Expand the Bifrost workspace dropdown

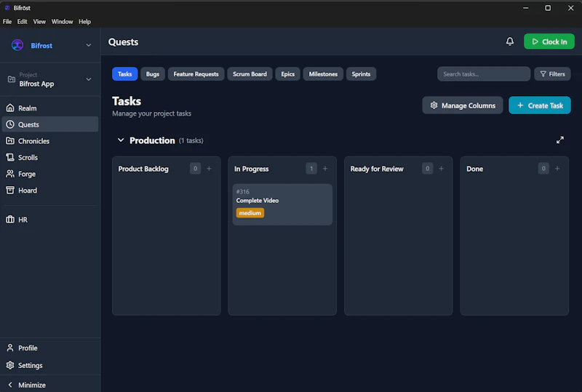click(x=88, y=45)
